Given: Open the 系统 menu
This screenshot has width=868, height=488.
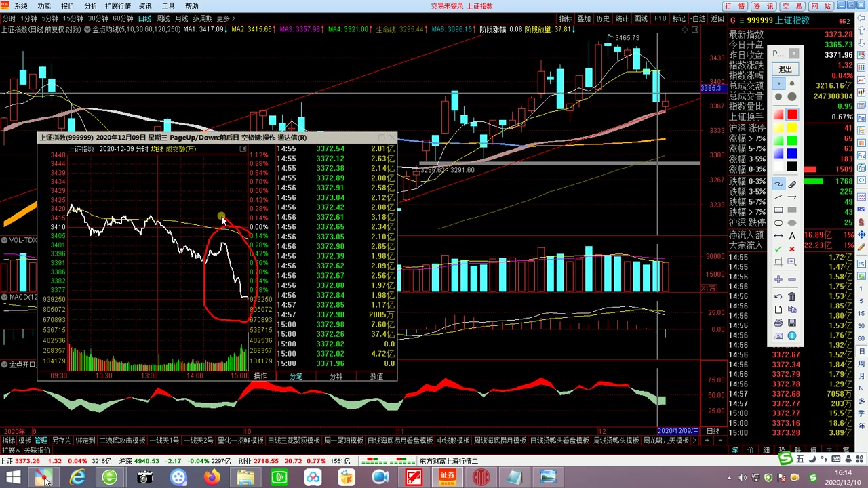Looking at the screenshot, I should [x=21, y=6].
